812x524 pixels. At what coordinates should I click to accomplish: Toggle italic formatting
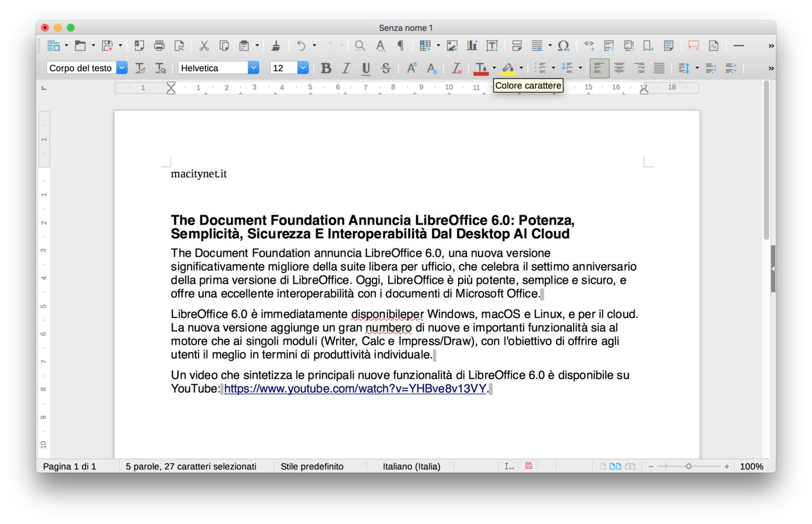[346, 68]
